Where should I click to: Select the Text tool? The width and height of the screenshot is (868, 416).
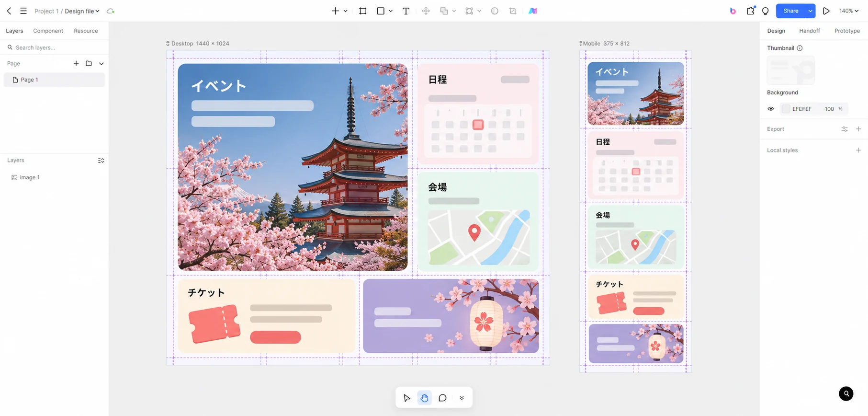point(406,11)
